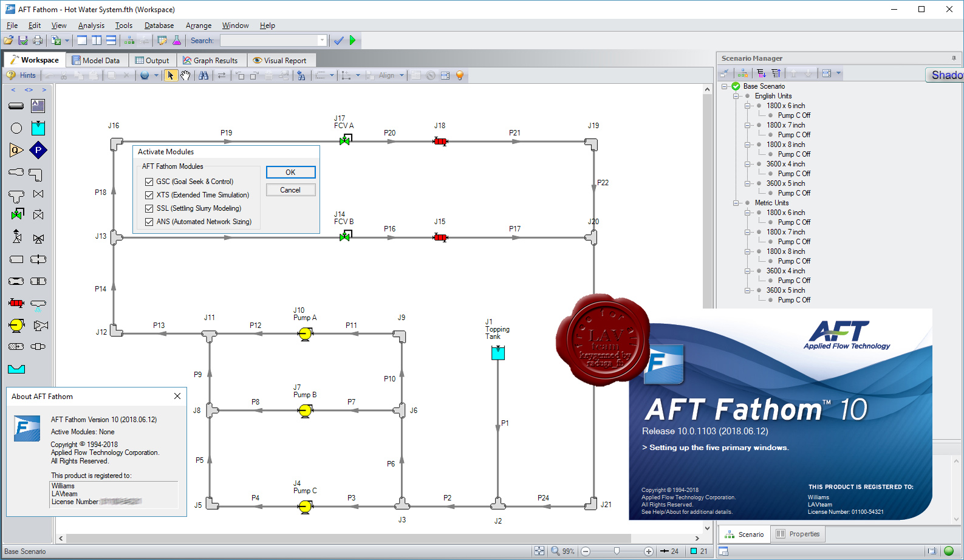Click inside the Search input field
Viewport: 964px width, 560px height.
coord(268,41)
